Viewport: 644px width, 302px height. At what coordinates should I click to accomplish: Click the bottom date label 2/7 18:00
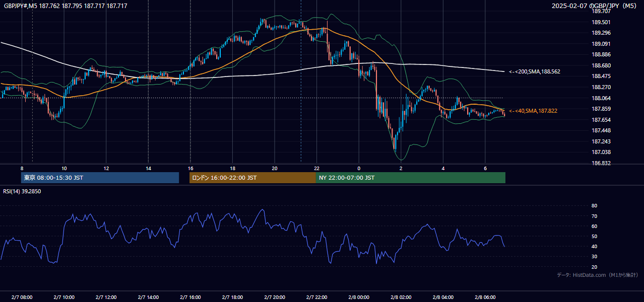(232, 297)
